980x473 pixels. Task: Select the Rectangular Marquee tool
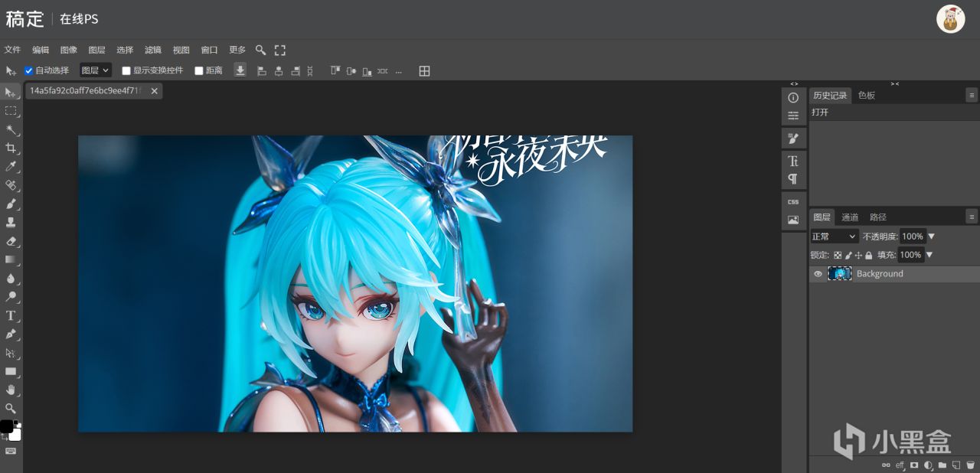click(11, 111)
